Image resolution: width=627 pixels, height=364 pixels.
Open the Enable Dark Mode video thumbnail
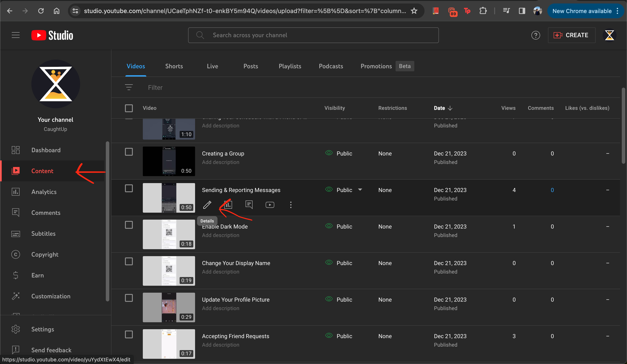point(169,234)
